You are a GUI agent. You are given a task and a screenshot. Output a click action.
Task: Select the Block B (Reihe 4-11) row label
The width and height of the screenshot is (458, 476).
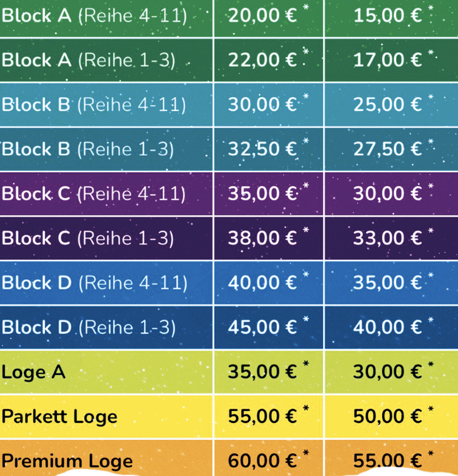pyautogui.click(x=94, y=105)
